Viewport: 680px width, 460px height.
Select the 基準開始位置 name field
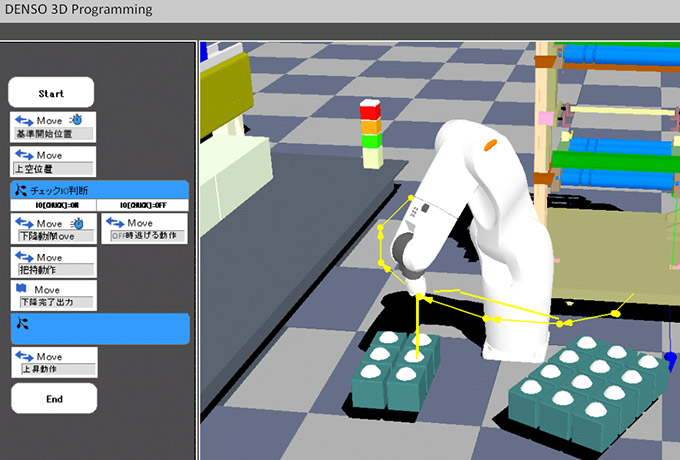(55, 132)
